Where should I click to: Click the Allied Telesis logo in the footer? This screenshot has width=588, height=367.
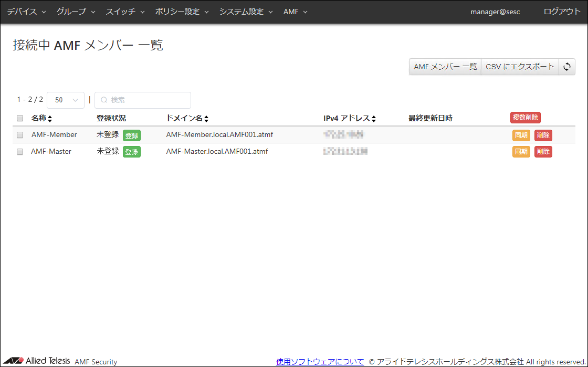38,361
